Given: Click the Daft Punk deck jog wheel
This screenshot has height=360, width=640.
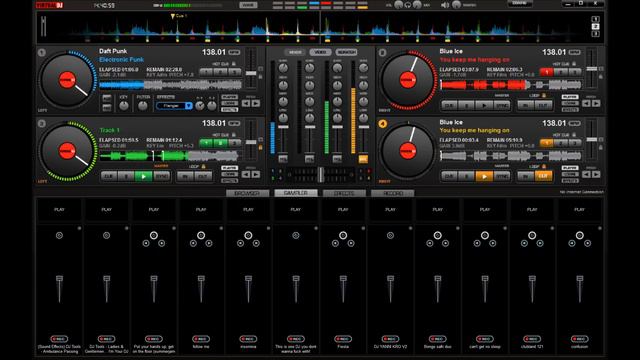Looking at the screenshot, I should 67,80.
